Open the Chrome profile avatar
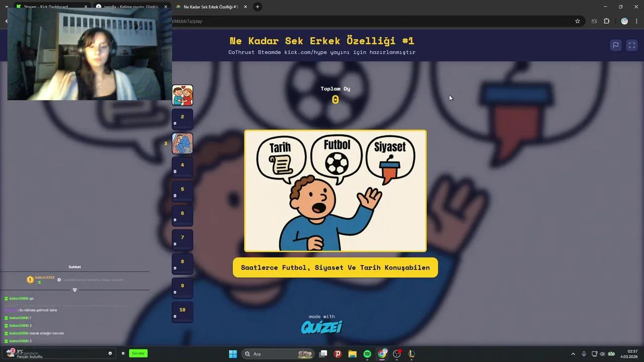 (x=624, y=21)
